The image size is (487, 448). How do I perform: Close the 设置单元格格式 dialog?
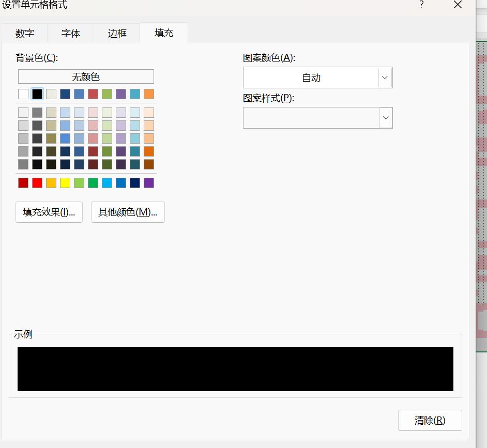click(x=458, y=5)
